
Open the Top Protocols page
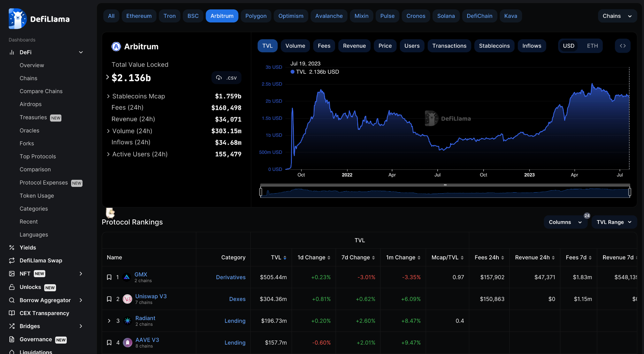coord(38,156)
